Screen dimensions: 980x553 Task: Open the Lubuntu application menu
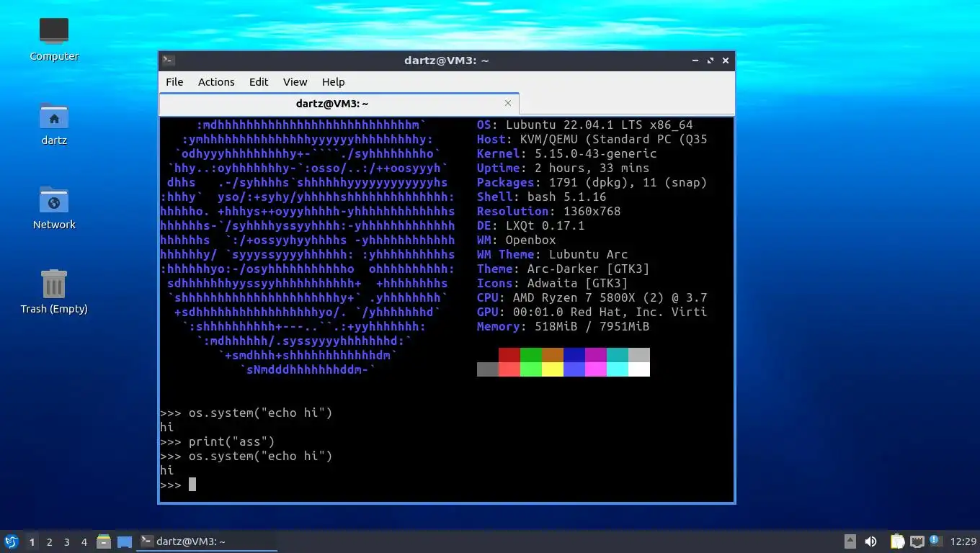[x=11, y=541]
